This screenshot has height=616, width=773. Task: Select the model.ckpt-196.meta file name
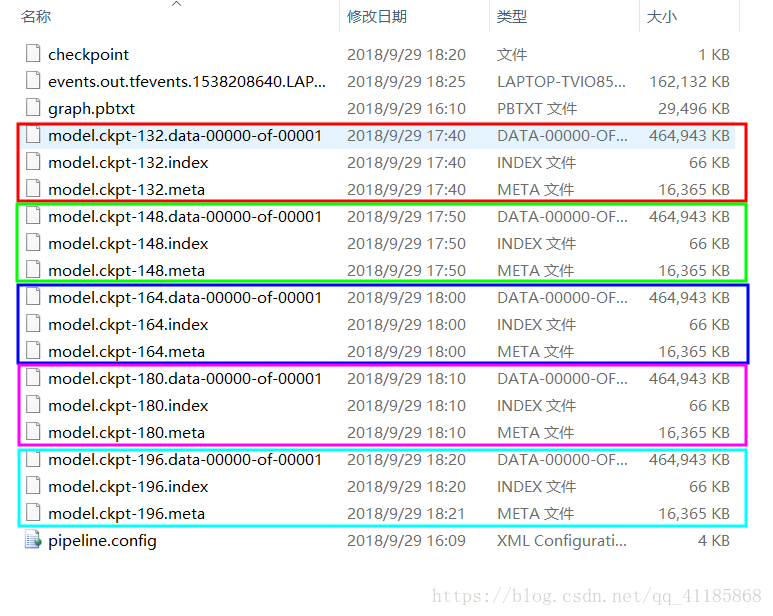pos(126,513)
